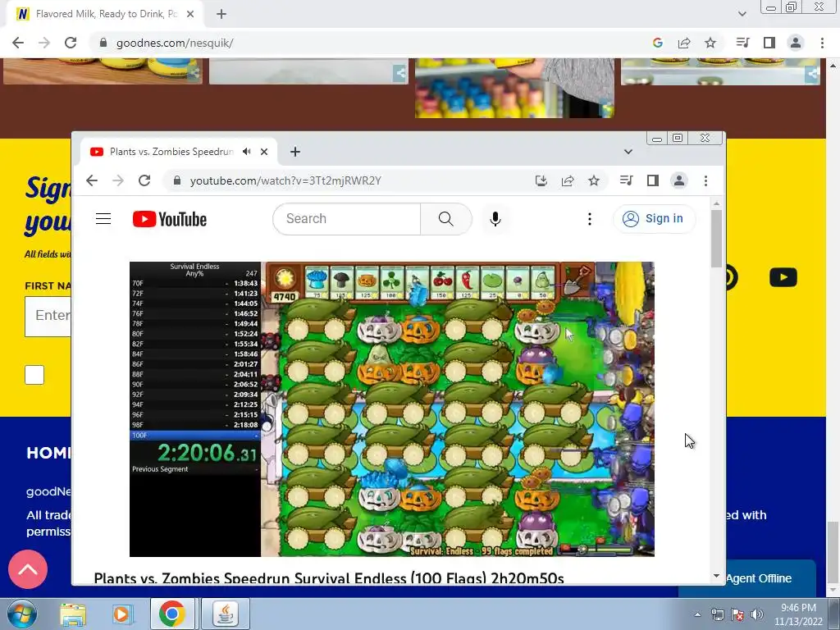Open YouTube settings three-dot menu

[x=589, y=218]
